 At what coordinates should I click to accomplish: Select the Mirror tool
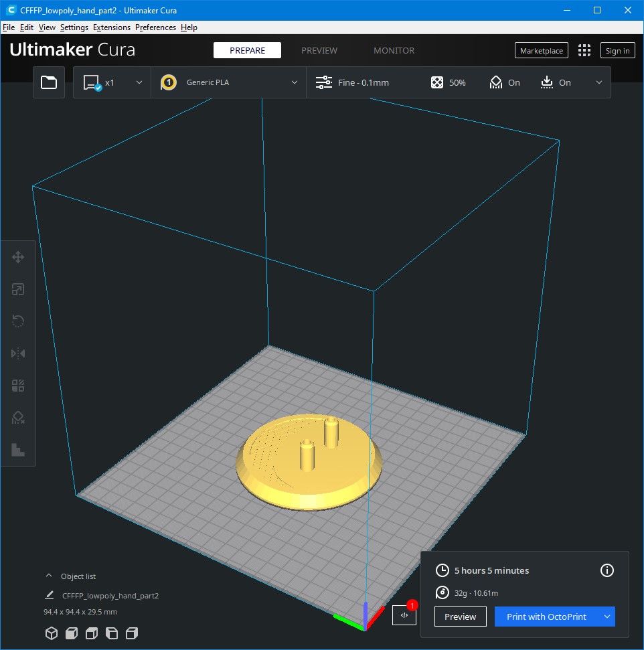tap(18, 353)
